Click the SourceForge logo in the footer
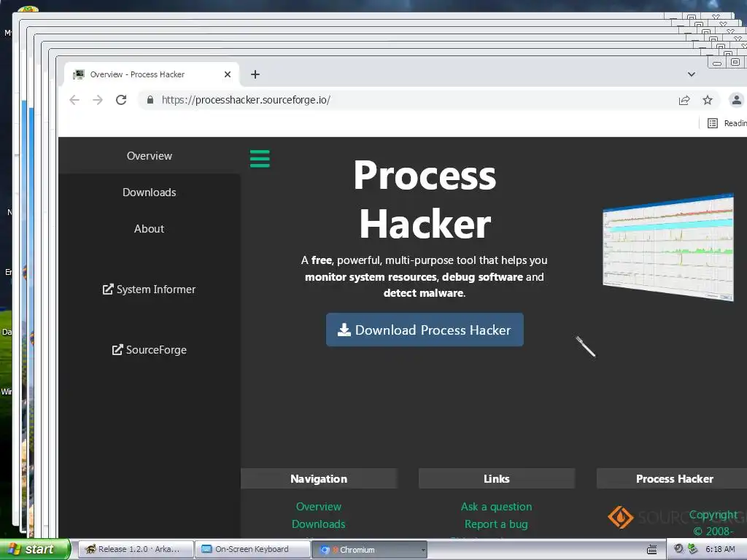The image size is (747, 560). click(x=676, y=517)
